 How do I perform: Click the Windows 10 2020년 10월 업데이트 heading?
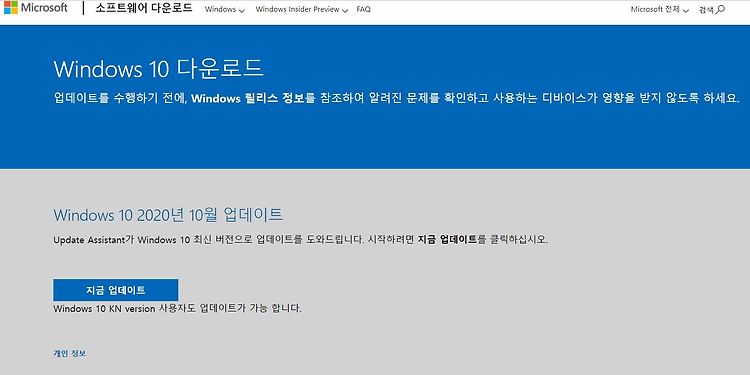click(x=168, y=215)
